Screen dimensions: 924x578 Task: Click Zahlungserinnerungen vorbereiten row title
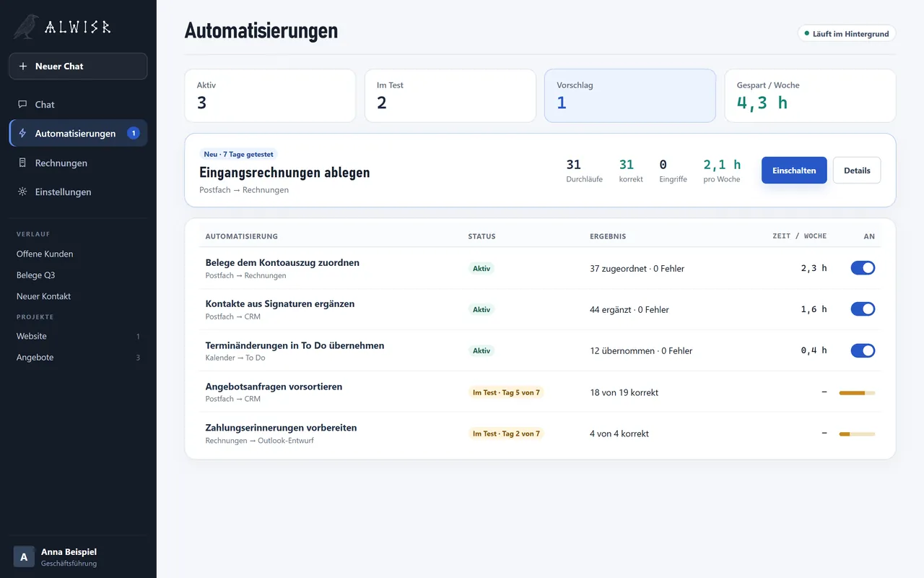281,428
